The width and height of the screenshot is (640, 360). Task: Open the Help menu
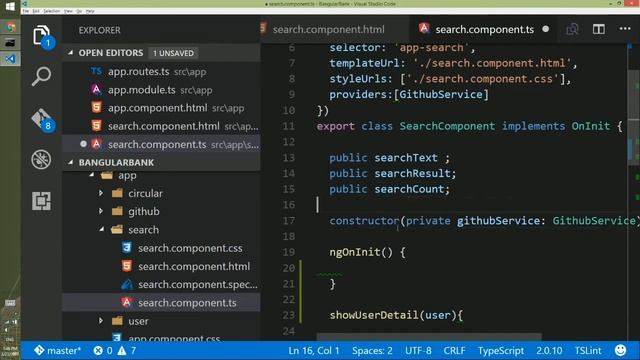[x=90, y=11]
